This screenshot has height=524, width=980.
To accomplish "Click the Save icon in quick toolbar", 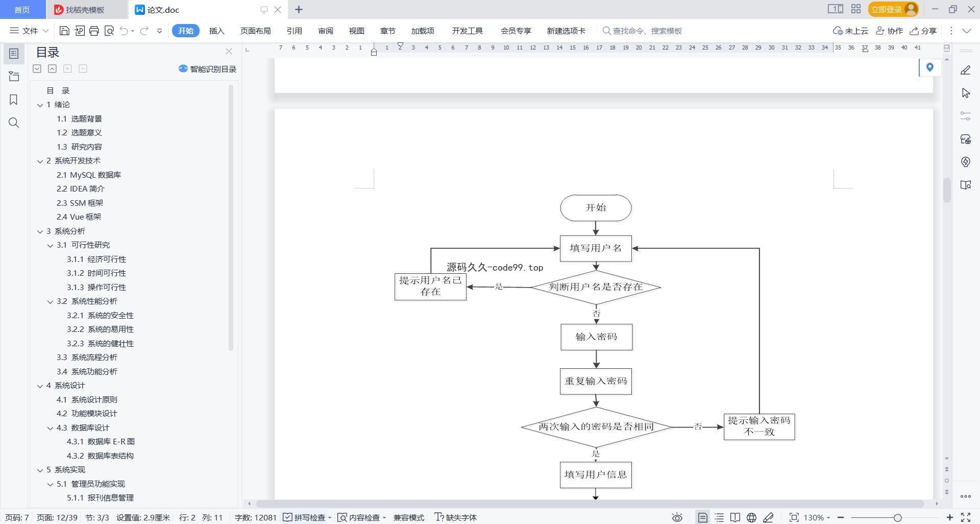I will pos(64,31).
